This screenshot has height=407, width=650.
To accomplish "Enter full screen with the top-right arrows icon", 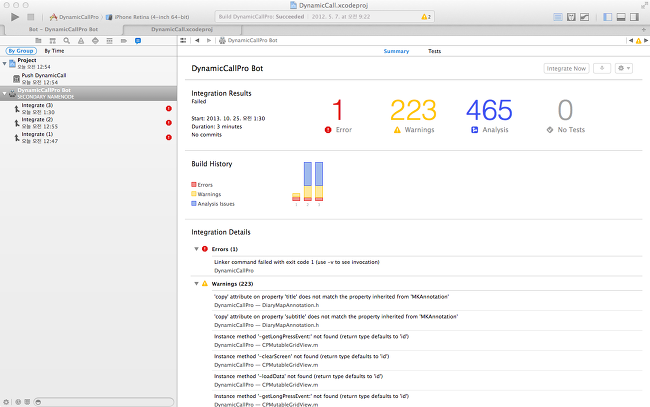I will [644, 5].
